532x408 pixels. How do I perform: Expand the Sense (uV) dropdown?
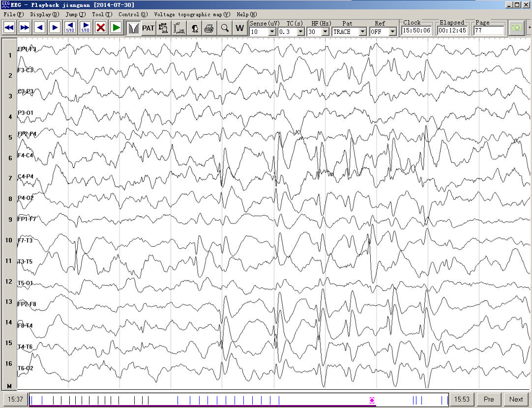coord(272,32)
